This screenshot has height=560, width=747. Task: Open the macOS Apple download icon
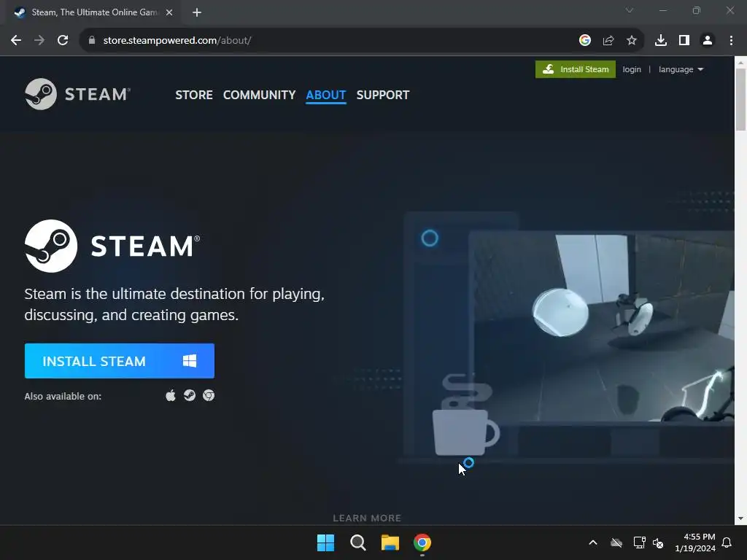click(x=171, y=396)
